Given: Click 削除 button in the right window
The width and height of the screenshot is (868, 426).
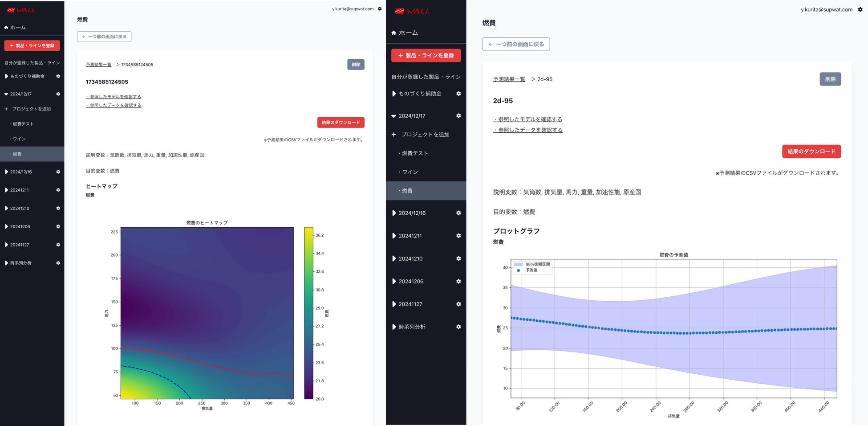Looking at the screenshot, I should click(830, 79).
